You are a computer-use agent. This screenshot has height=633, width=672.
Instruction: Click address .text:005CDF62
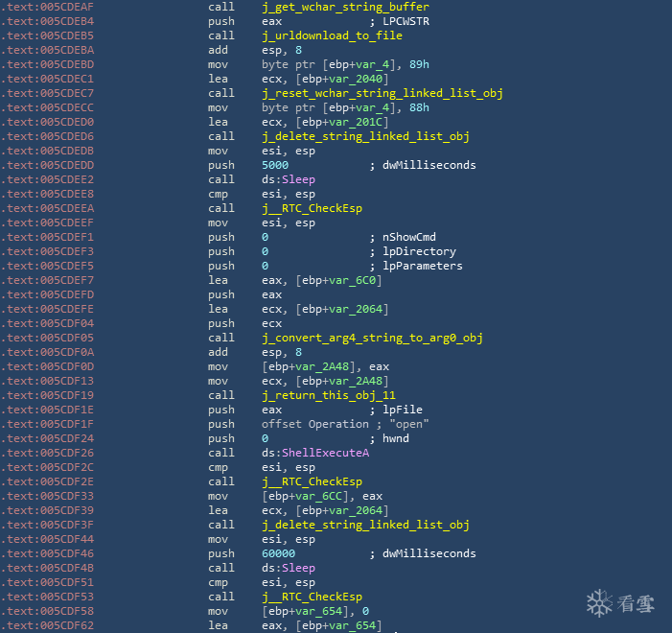point(47,625)
